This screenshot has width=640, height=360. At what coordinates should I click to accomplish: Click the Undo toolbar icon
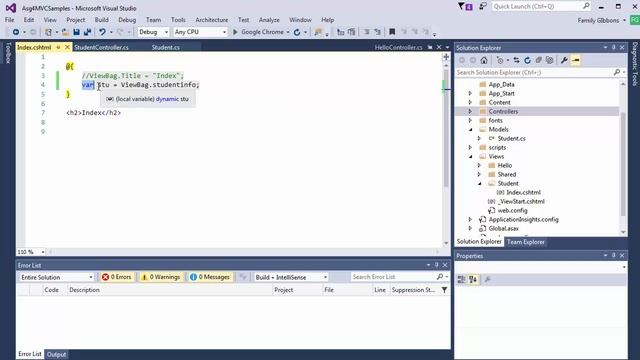[x=102, y=32]
